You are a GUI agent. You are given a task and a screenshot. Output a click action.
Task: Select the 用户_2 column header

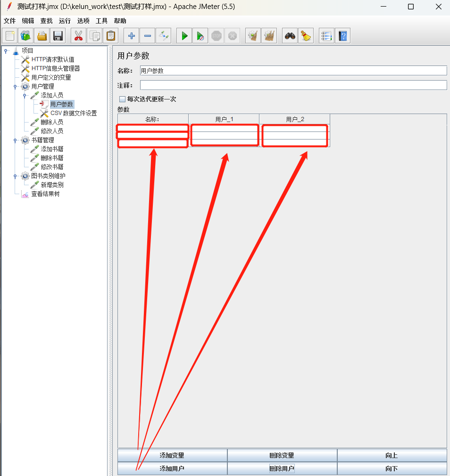[295, 119]
